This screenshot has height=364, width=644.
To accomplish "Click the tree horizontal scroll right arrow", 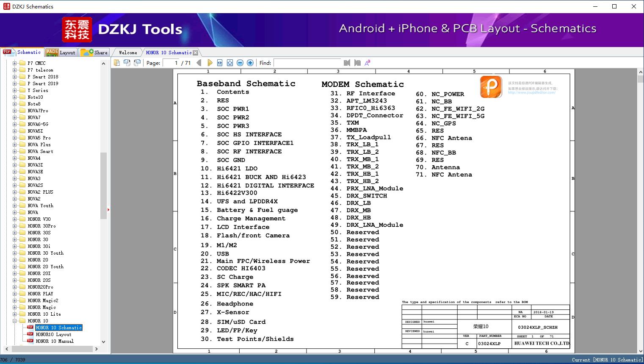I will click(x=97, y=349).
